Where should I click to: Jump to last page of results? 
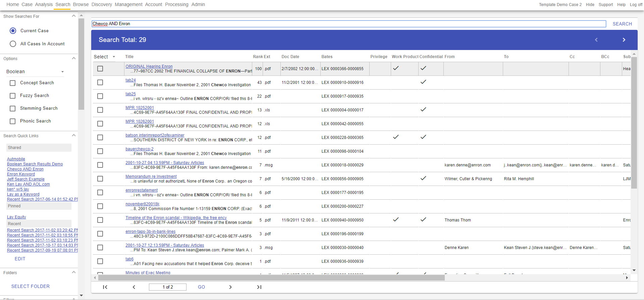point(259,287)
